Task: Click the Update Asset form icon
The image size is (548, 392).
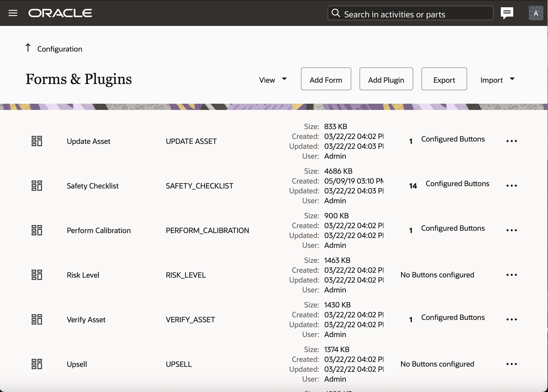Action: pyautogui.click(x=37, y=141)
